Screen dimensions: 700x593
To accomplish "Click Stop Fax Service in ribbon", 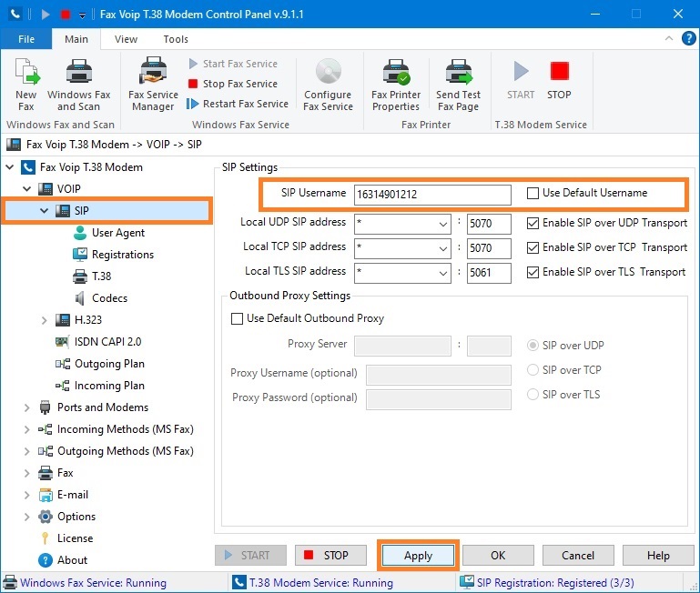I will coord(233,84).
